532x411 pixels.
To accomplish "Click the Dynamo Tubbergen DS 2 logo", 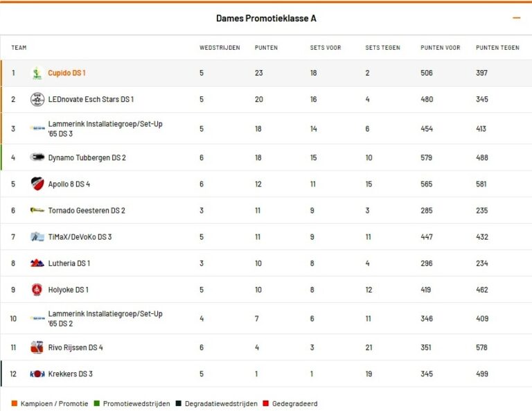I will [x=37, y=157].
